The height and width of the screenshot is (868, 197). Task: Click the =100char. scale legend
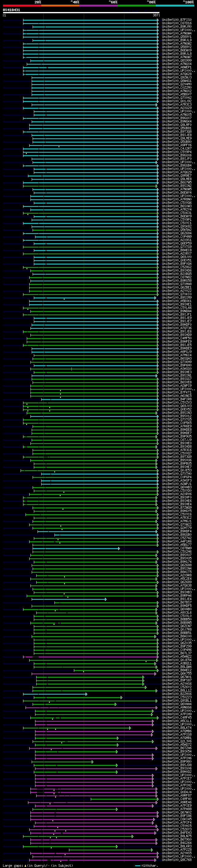[146, 866]
